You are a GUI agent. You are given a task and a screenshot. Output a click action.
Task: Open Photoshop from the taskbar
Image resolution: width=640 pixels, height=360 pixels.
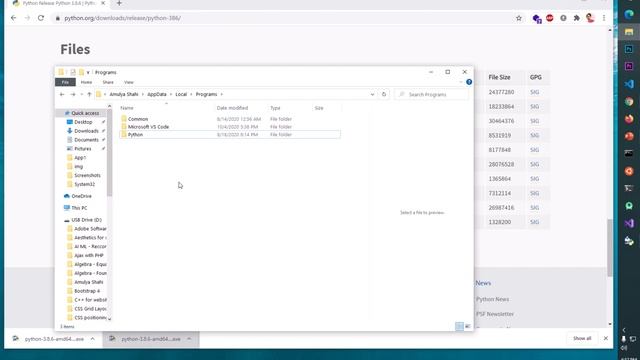coord(629,49)
